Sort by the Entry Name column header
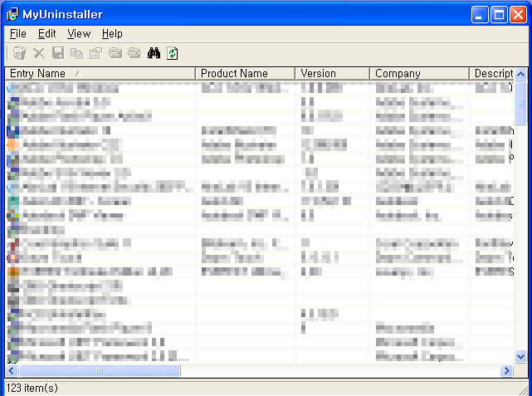The width and height of the screenshot is (532, 396). 100,73
